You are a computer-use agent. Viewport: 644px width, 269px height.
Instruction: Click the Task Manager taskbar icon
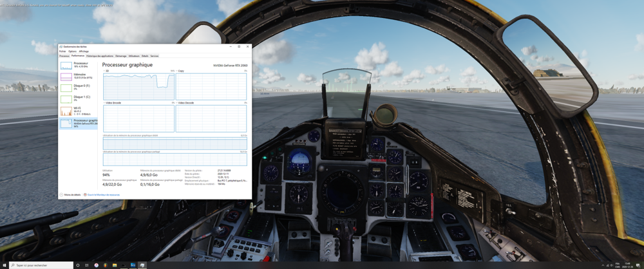point(142,265)
